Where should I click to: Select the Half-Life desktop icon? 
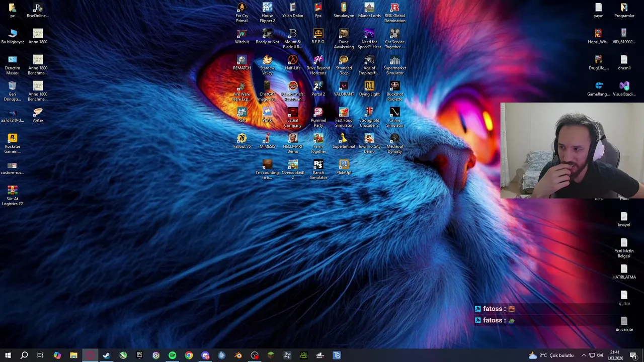point(293,62)
